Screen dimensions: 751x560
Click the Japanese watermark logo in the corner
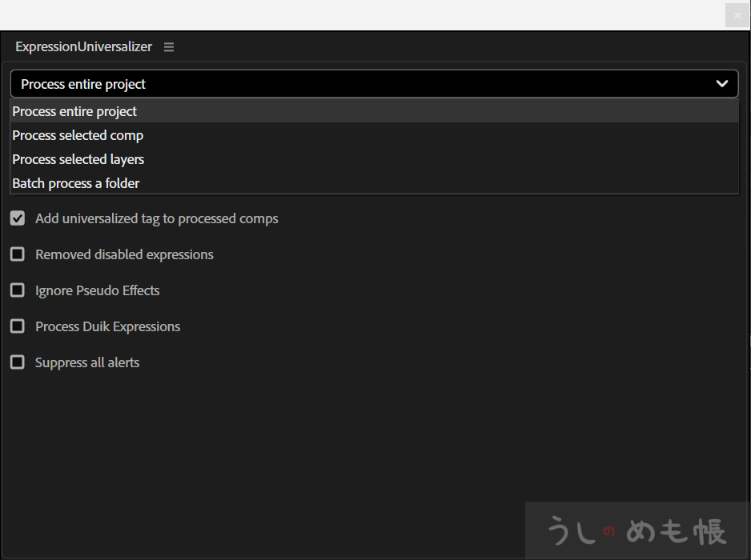tap(637, 530)
